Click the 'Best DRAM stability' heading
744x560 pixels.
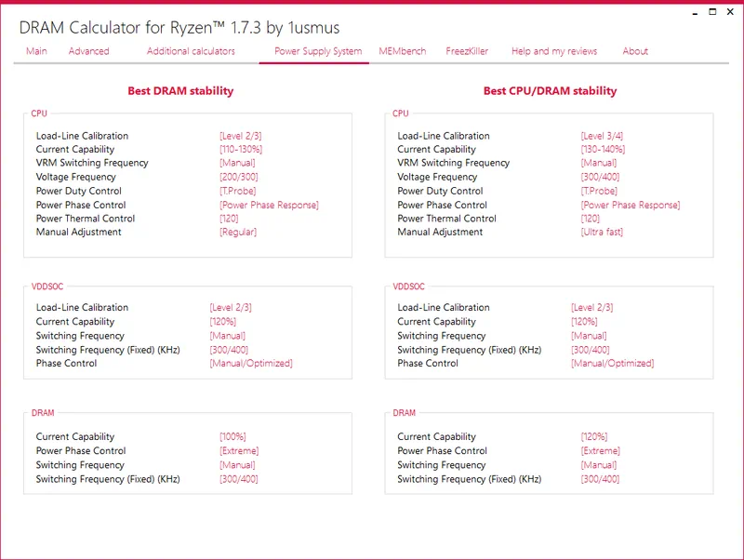point(180,90)
